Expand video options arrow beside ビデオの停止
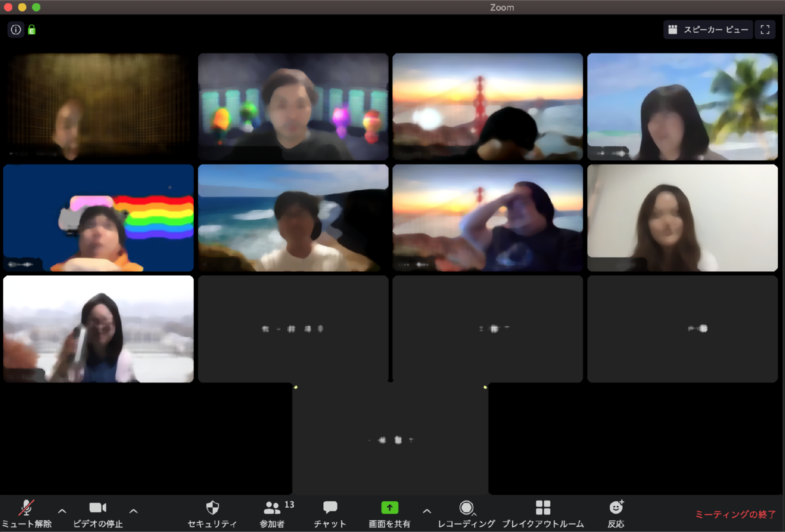The image size is (785, 532). coord(133,510)
